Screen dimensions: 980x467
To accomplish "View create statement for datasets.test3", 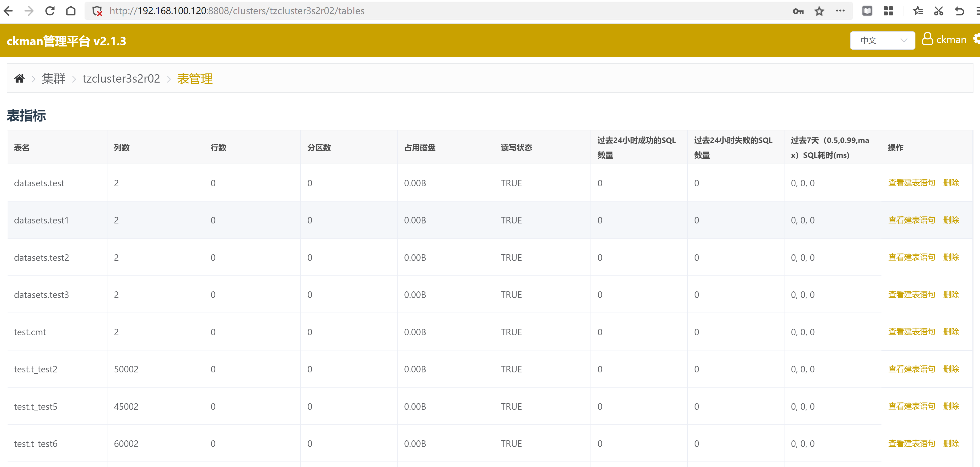I will point(912,295).
